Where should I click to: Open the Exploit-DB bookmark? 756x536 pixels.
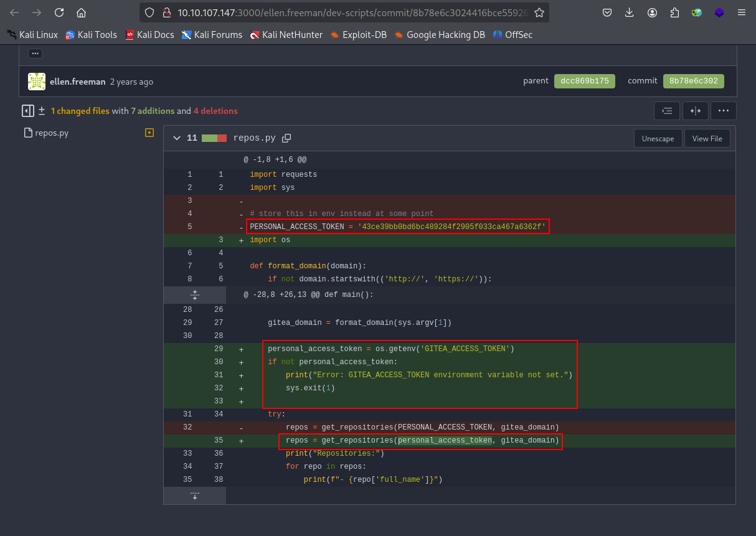point(358,35)
